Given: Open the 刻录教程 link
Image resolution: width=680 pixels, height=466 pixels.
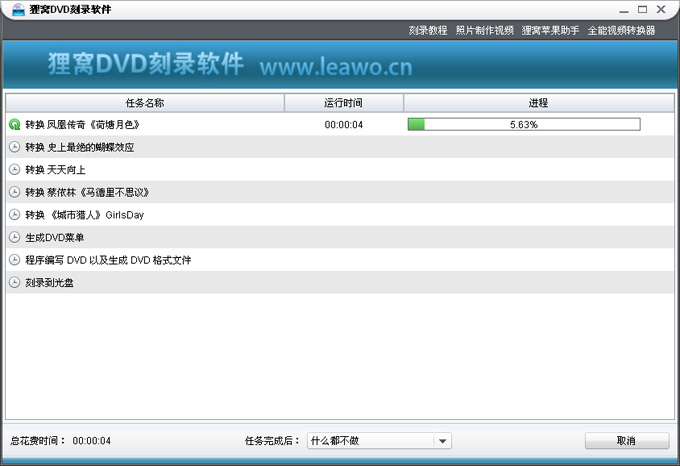Looking at the screenshot, I should [428, 30].
